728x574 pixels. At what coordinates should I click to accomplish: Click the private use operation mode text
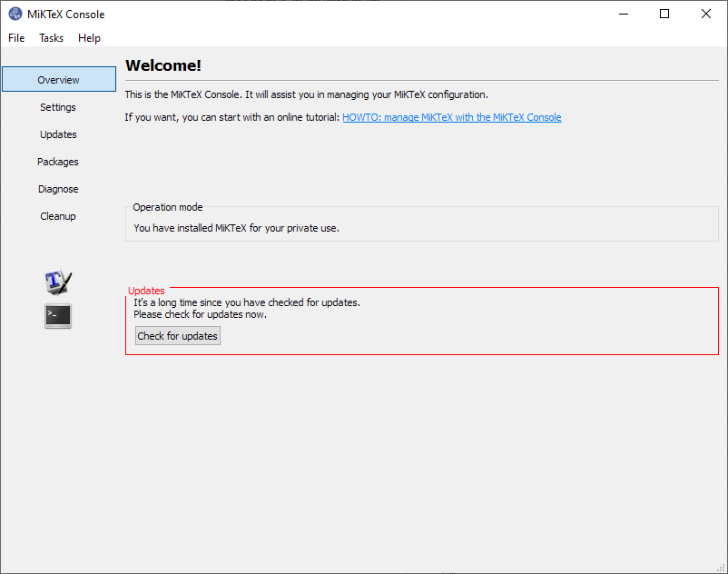tap(236, 228)
